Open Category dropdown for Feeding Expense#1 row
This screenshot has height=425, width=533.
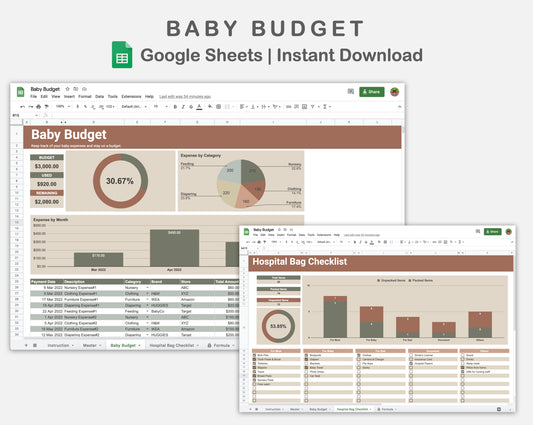[148, 311]
